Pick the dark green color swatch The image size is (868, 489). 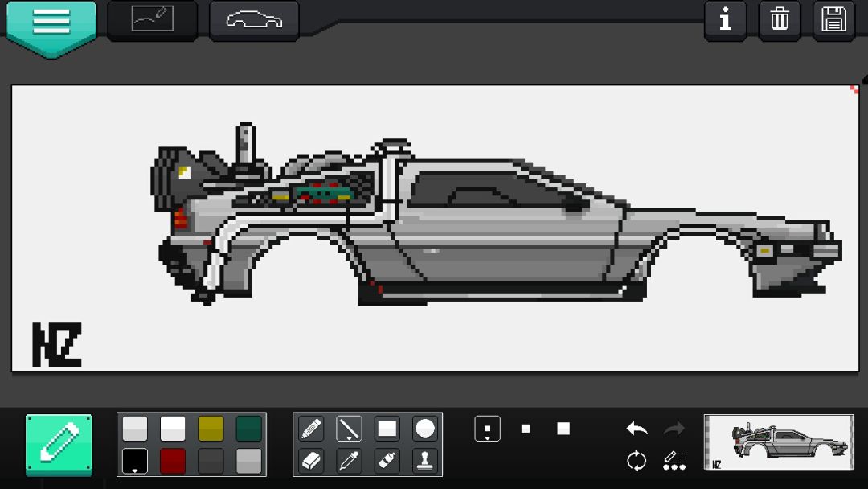tap(248, 429)
